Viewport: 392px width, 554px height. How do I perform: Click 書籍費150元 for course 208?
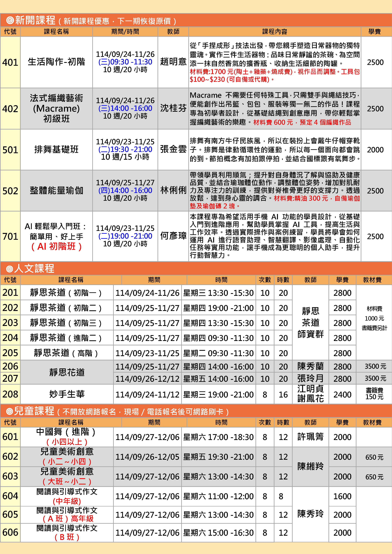(374, 394)
